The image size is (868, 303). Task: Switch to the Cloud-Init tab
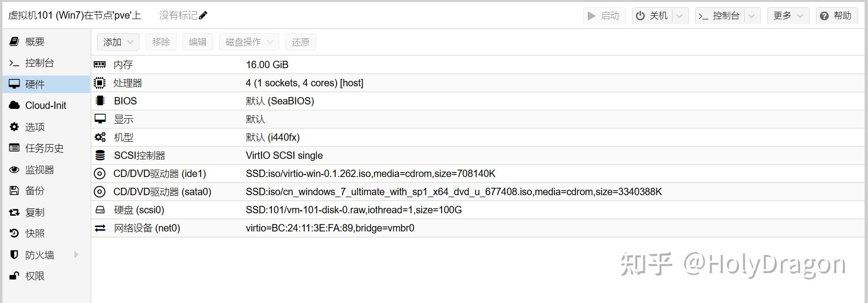coord(45,105)
